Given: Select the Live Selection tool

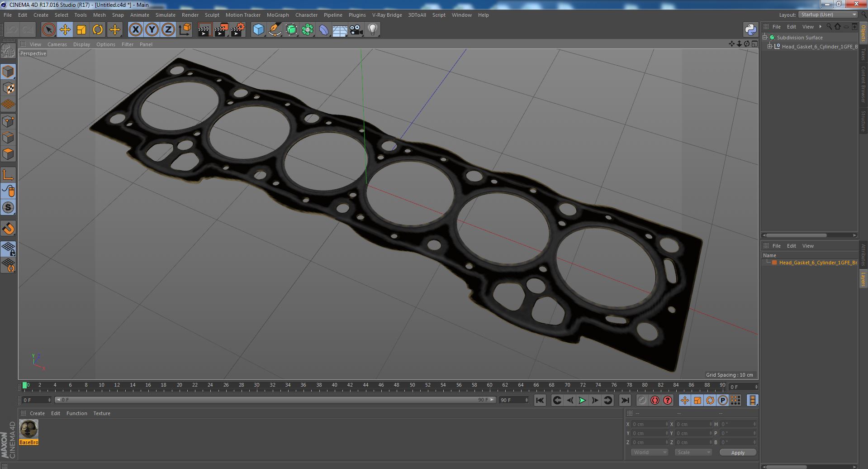Looking at the screenshot, I should click(48, 30).
